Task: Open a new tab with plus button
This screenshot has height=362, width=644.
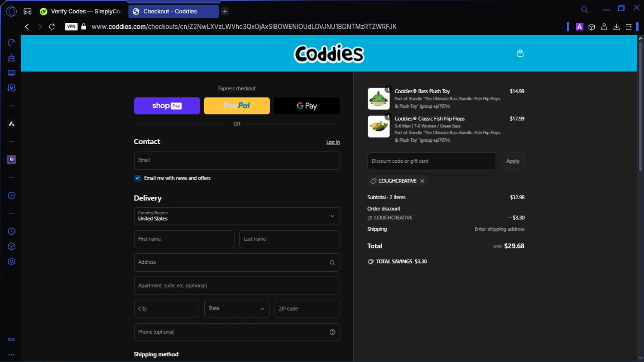Action: (x=225, y=11)
